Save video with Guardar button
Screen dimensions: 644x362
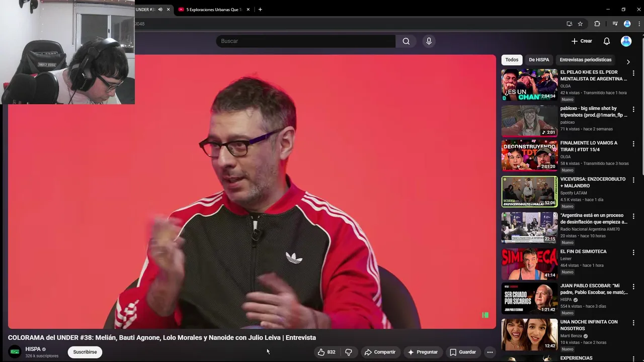coord(462,352)
